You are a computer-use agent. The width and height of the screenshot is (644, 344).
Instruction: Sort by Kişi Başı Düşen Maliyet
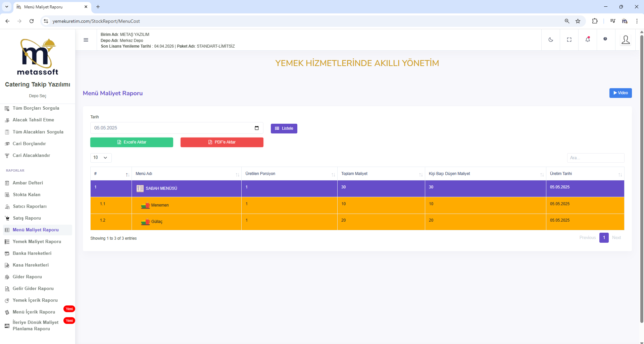click(x=485, y=174)
